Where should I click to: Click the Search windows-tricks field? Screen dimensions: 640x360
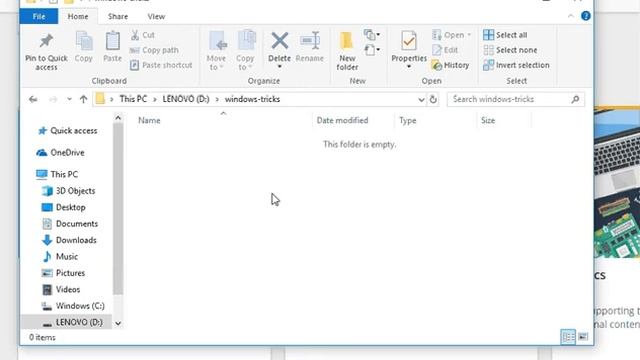click(516, 99)
